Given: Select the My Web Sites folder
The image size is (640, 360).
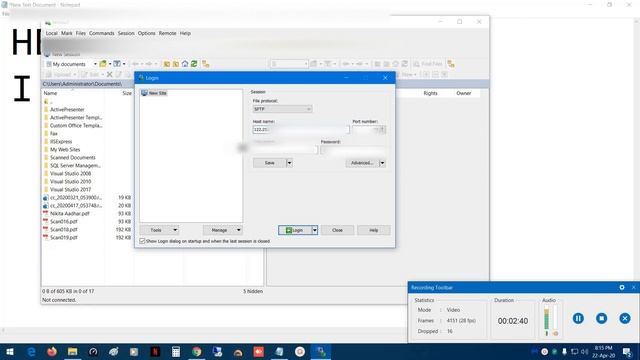Looking at the screenshot, I should (x=65, y=149).
